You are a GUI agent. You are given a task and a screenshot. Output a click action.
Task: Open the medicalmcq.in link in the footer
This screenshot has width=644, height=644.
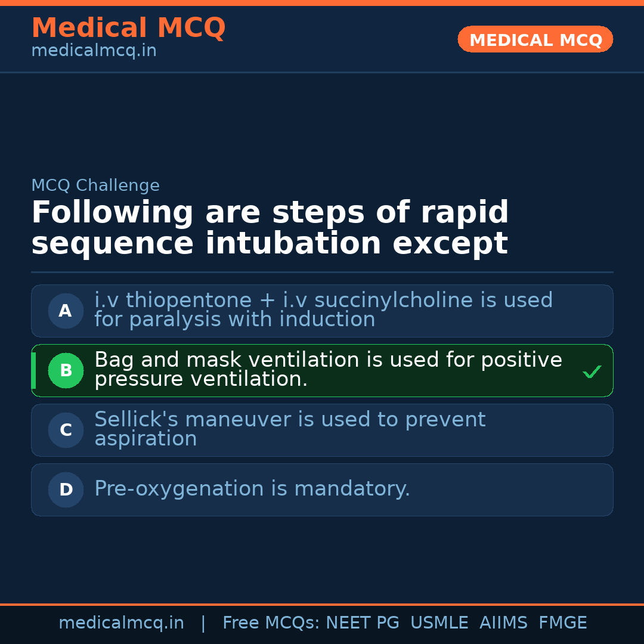(121, 623)
